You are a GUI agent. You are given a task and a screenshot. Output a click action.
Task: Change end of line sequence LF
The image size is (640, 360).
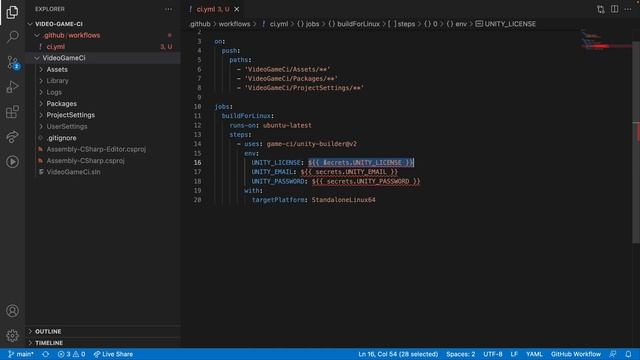(x=514, y=354)
